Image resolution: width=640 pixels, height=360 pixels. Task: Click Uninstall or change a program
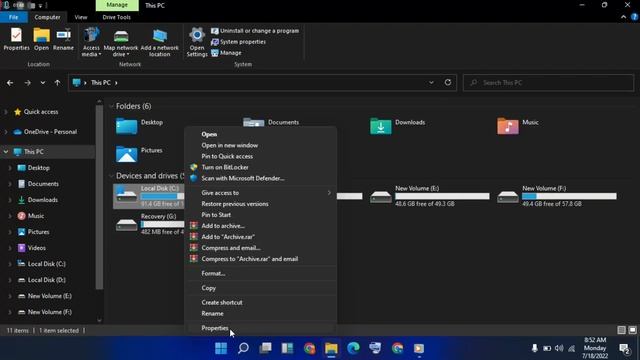255,31
